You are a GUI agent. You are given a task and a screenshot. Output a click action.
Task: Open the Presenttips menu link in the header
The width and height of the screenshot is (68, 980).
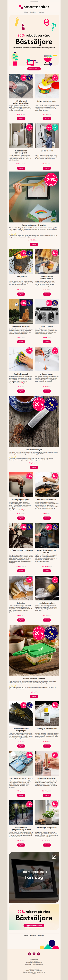coord(41,12)
